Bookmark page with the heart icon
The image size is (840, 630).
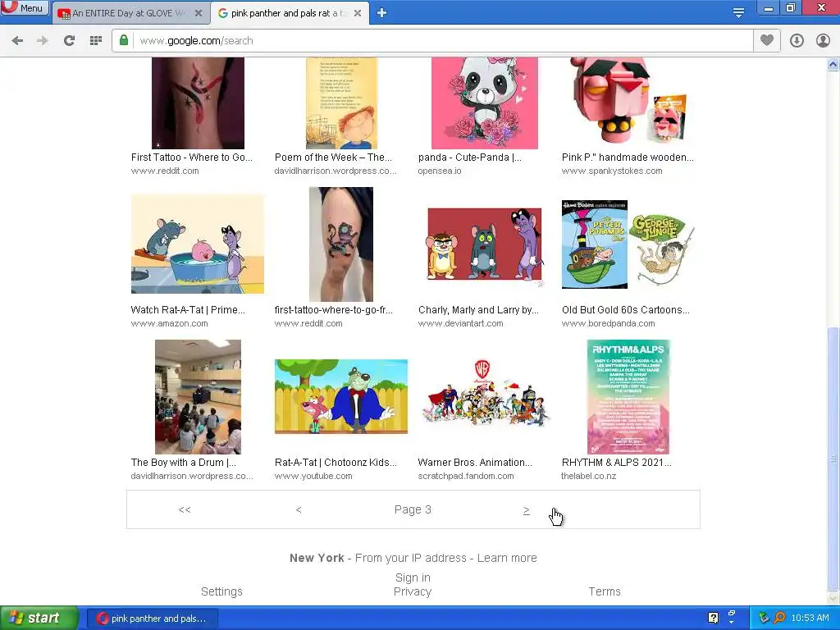tap(767, 40)
